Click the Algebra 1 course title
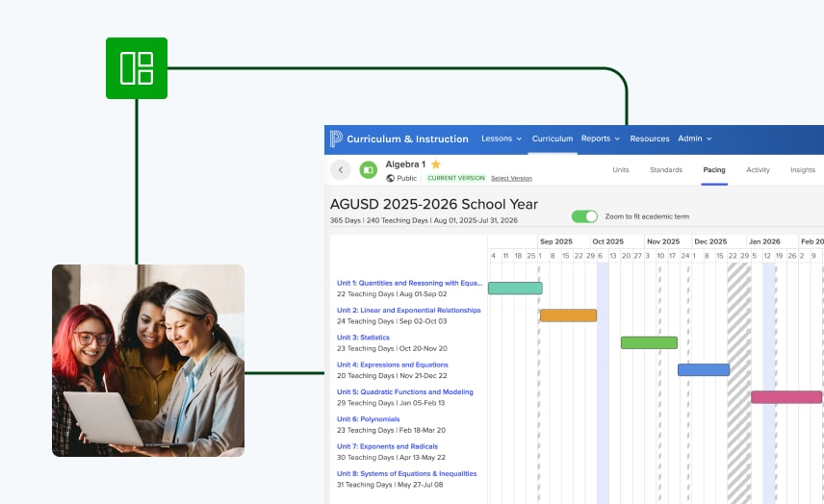The height and width of the screenshot is (504, 824). (405, 164)
